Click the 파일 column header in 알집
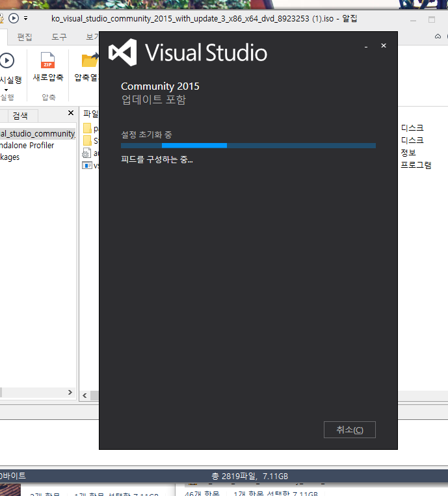 91,114
